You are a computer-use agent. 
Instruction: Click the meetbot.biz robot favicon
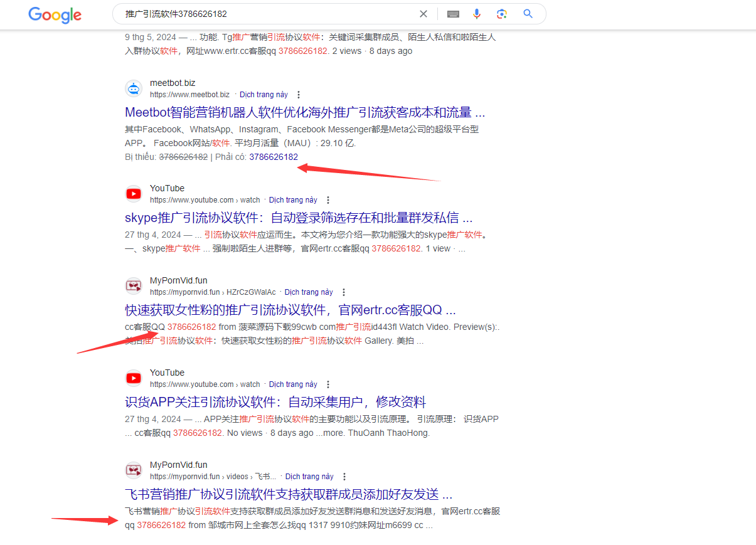[x=134, y=88]
